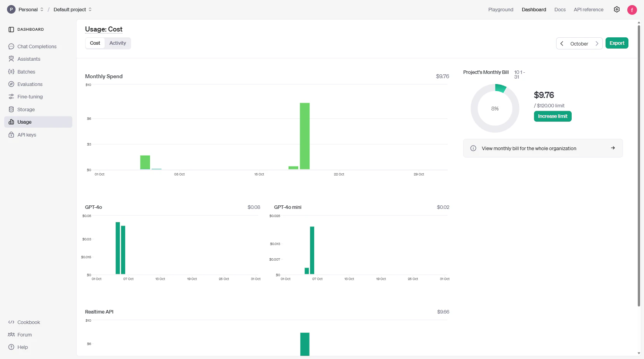Click the Personal organization P badge

pyautogui.click(x=11, y=9)
